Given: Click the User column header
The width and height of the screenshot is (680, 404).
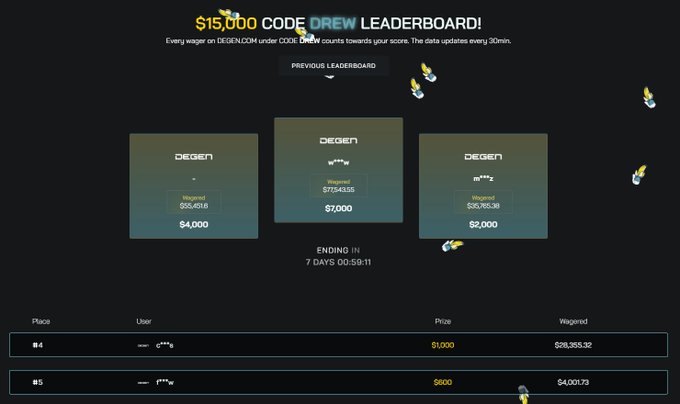Looking at the screenshot, I should tap(144, 321).
